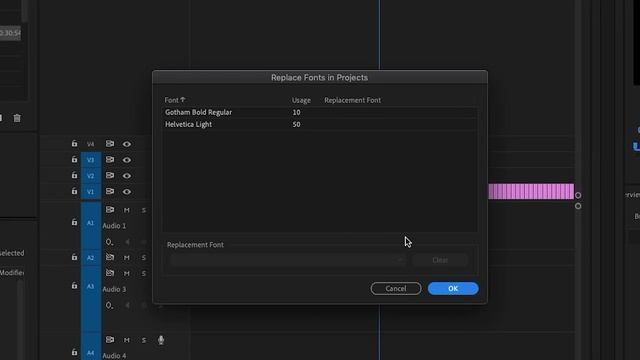
Task: Toggle sync lock on track V4
Action: click(110, 144)
